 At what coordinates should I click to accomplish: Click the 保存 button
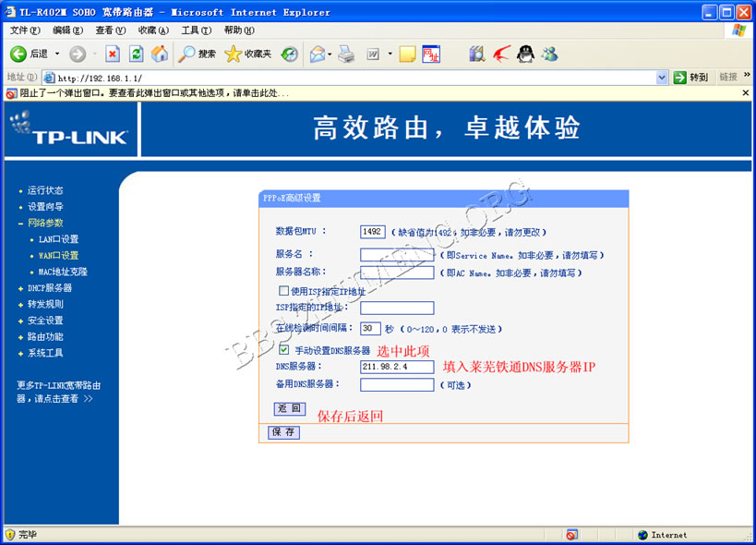pyautogui.click(x=283, y=432)
